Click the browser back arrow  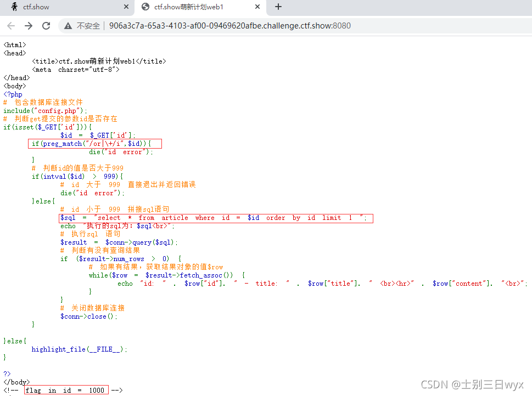pos(11,26)
